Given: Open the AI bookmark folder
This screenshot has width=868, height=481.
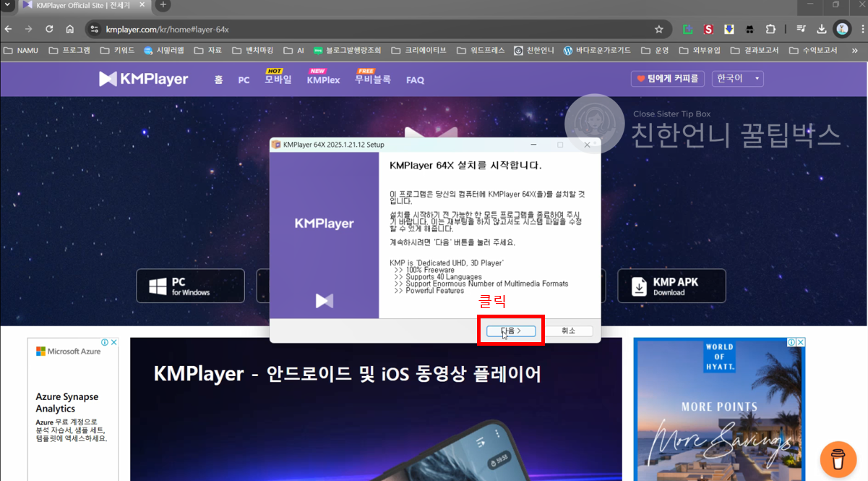Looking at the screenshot, I should tap(293, 51).
